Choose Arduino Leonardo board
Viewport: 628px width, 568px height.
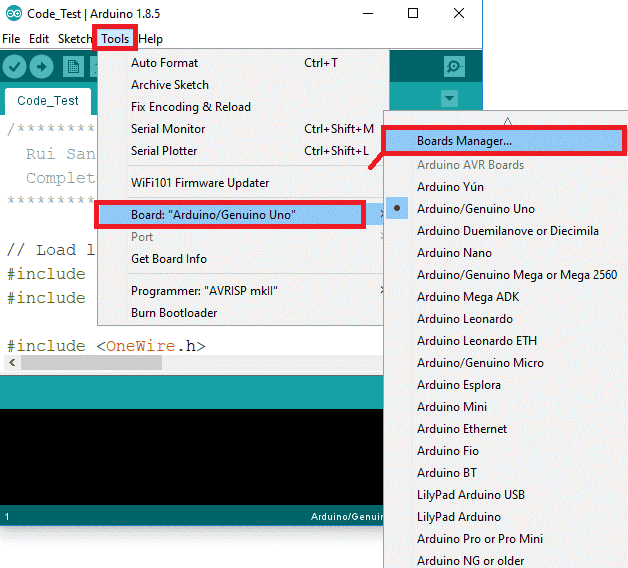464,319
